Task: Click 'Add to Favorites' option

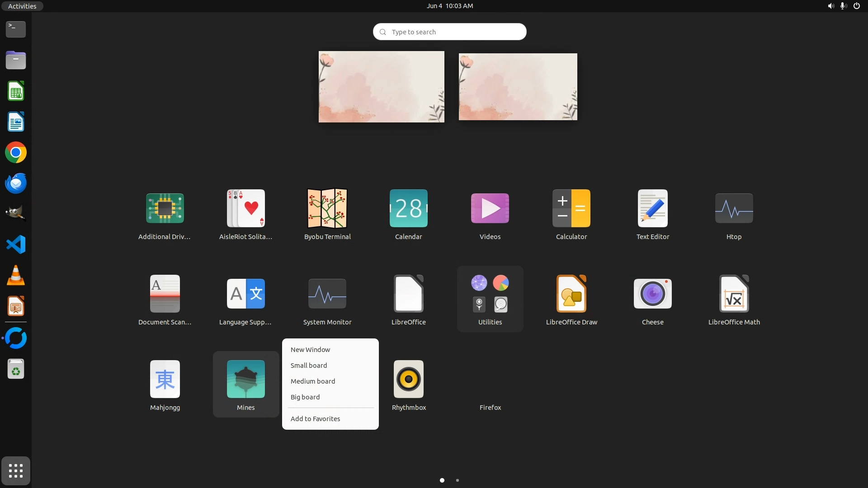Action: coord(315,419)
